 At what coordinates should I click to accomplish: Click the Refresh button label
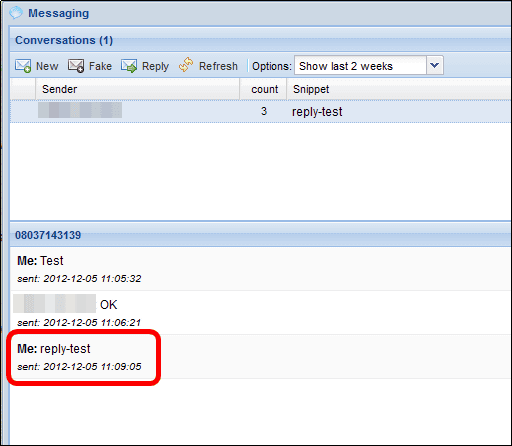click(x=218, y=66)
